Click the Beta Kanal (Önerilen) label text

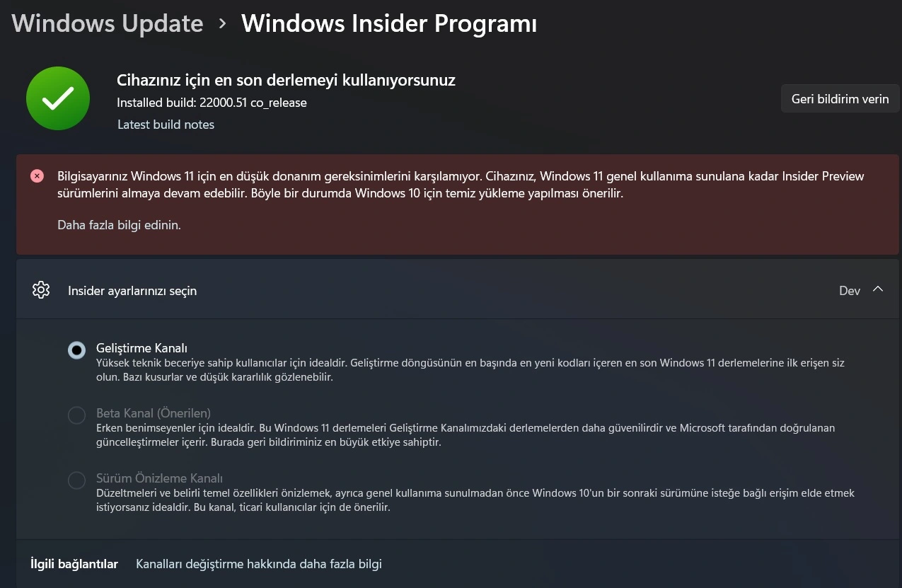(154, 413)
